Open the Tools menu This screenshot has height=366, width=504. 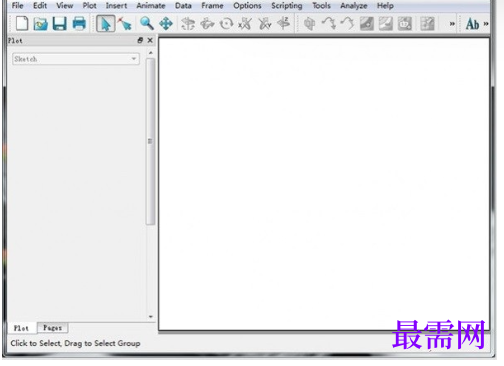(321, 6)
